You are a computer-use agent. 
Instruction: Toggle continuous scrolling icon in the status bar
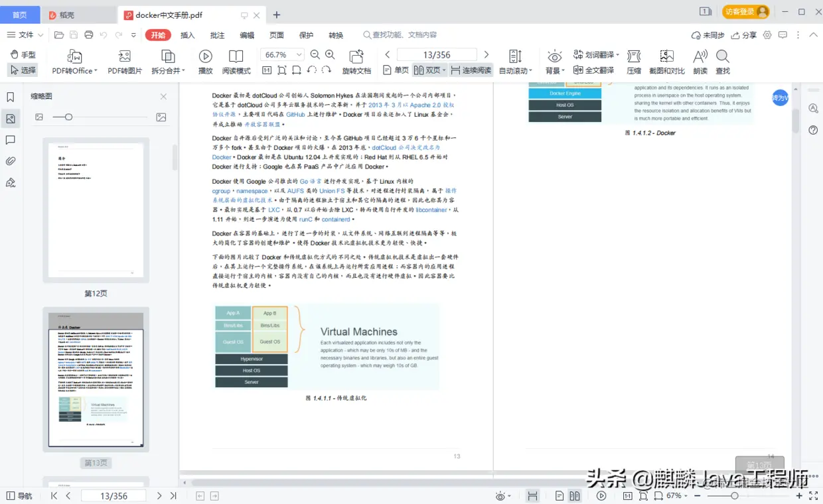[532, 495]
